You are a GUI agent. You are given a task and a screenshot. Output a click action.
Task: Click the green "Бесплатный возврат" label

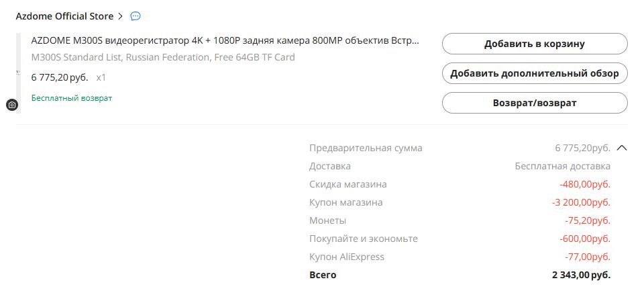[72, 98]
